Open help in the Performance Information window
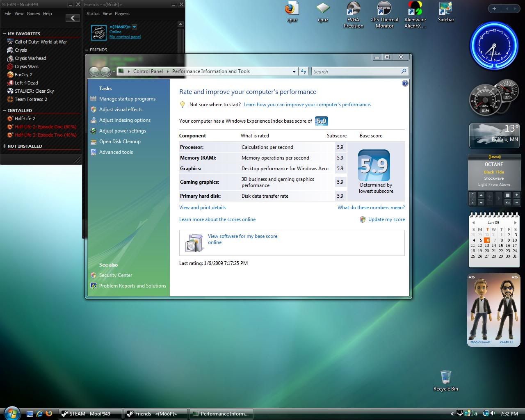 405,83
